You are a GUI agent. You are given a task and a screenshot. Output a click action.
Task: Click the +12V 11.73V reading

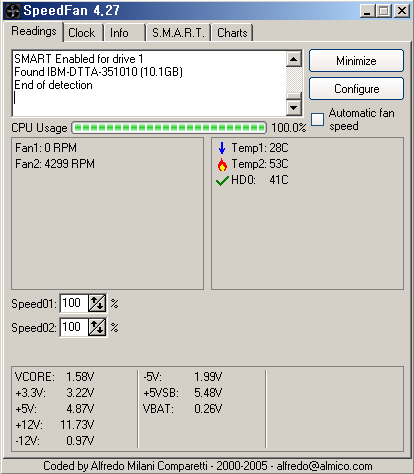(55, 425)
